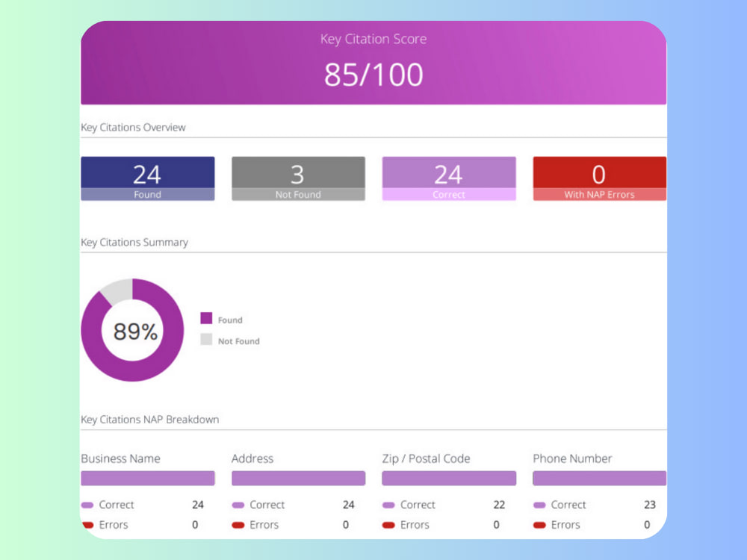Click the Business Name column label
Viewport: 747px width, 560px height.
(x=120, y=458)
